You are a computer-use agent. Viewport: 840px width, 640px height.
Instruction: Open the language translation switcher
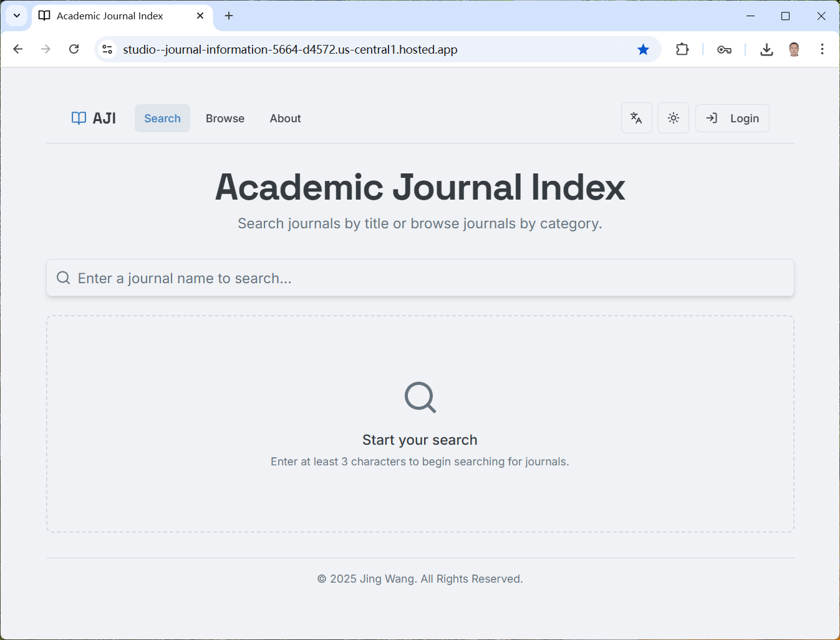636,118
